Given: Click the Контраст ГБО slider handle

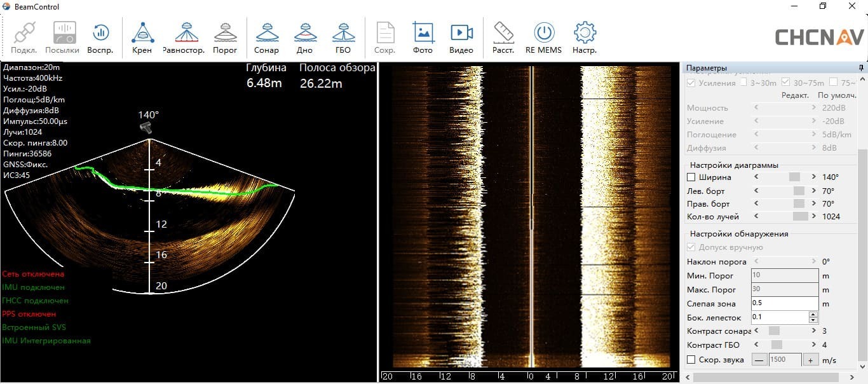Looking at the screenshot, I should pos(776,345).
